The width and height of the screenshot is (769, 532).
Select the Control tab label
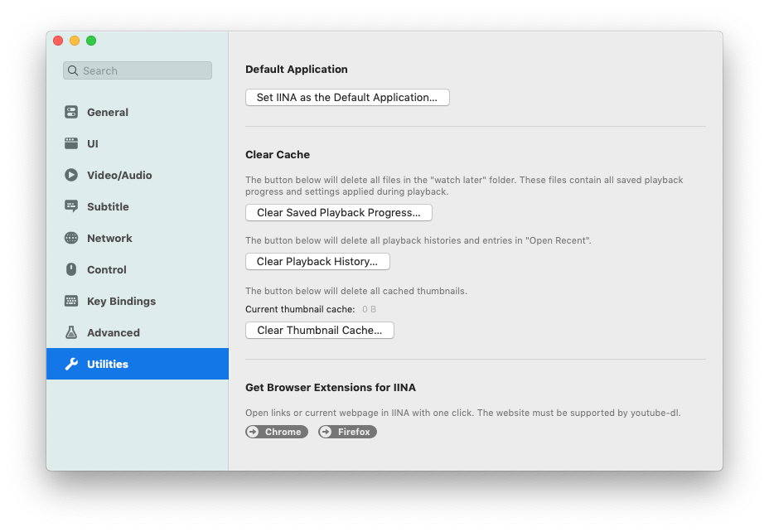click(x=106, y=269)
